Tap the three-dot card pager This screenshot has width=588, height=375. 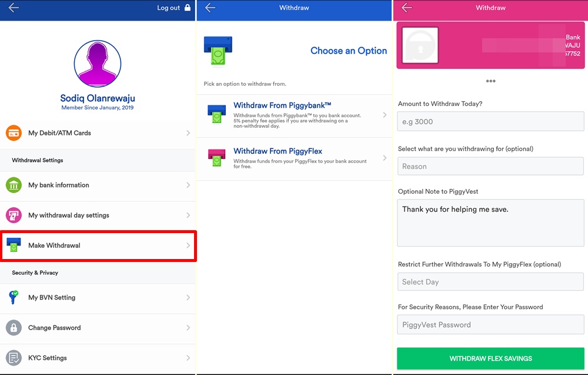click(490, 81)
